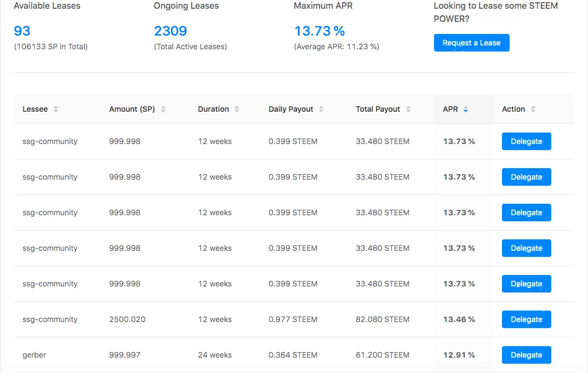Sort table by Lessee column arrows
588x373 pixels.
[x=56, y=109]
